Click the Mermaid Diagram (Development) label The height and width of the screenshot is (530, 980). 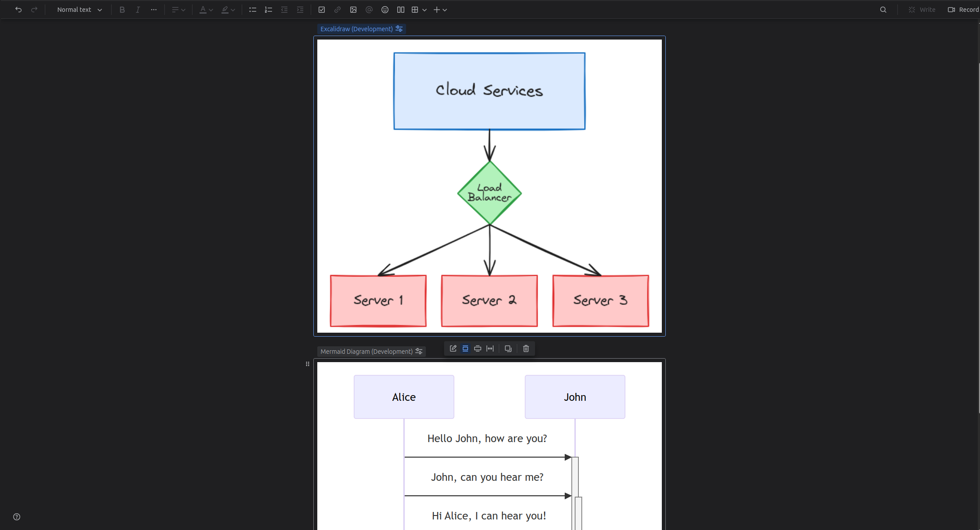click(x=367, y=352)
